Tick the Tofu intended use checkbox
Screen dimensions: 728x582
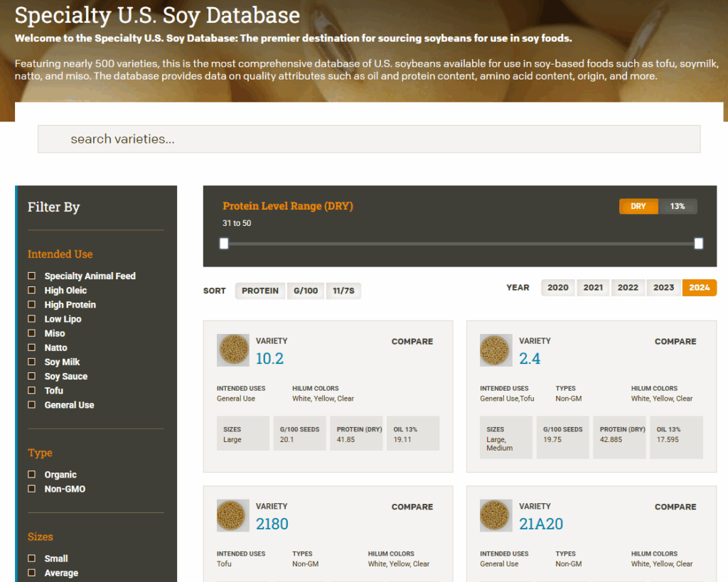31,391
